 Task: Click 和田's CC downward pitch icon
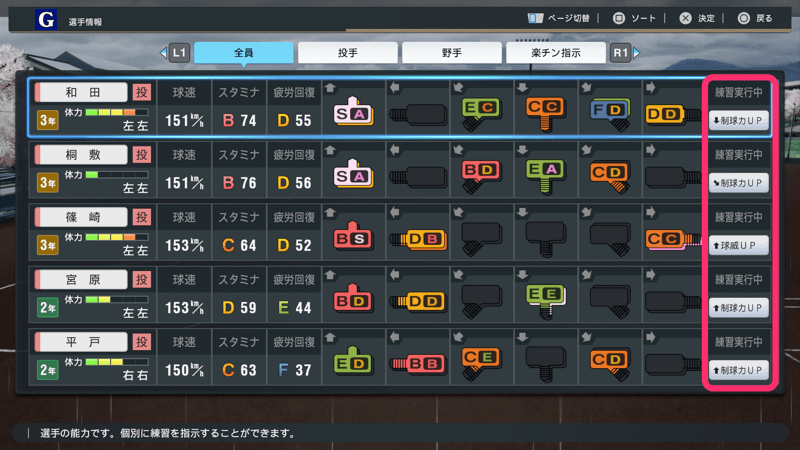click(x=545, y=113)
